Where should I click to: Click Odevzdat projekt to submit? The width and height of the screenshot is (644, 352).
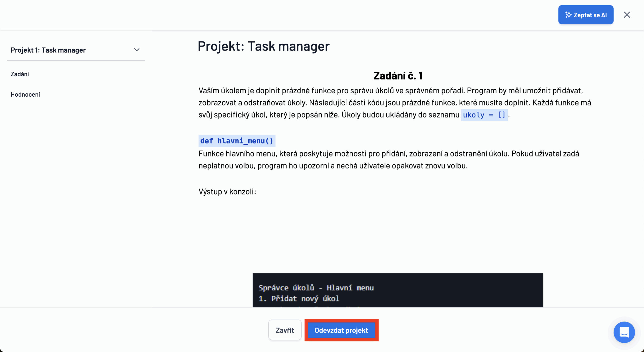(x=341, y=330)
